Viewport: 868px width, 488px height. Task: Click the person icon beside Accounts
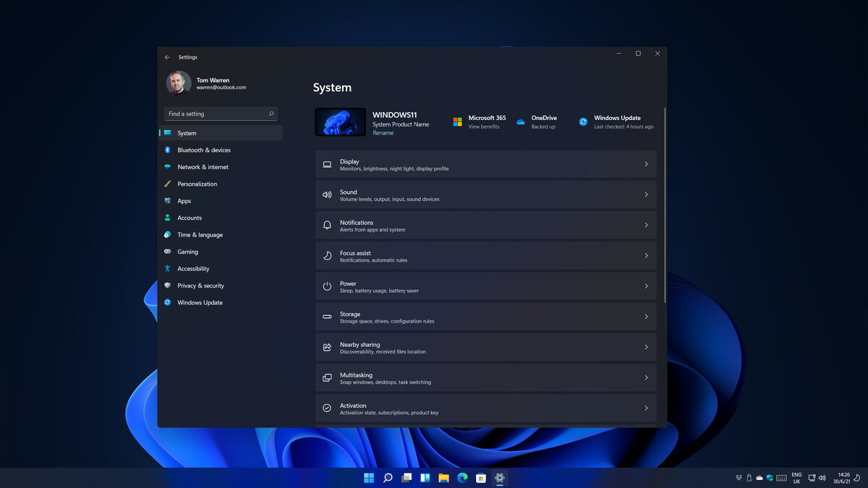pos(167,218)
